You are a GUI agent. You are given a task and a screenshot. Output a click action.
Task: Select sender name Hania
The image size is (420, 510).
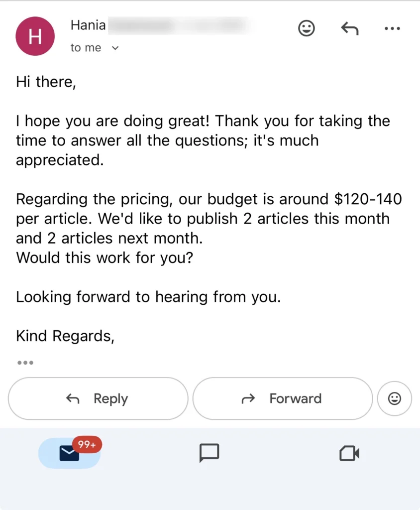(88, 25)
